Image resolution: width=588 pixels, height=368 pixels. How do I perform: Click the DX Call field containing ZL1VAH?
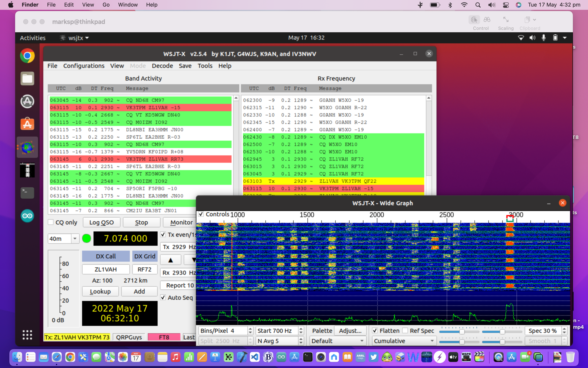[x=106, y=269]
